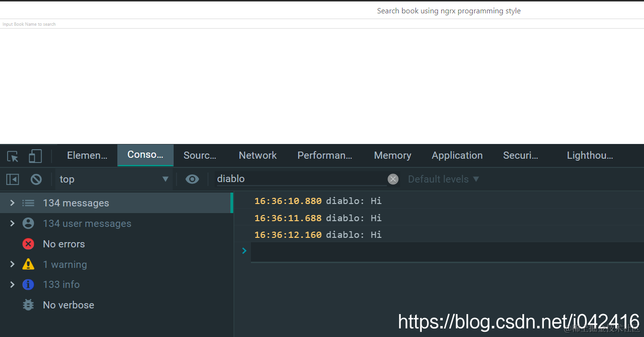644x337 pixels.
Task: Click the Search book using ngrx heading
Action: pos(449,11)
